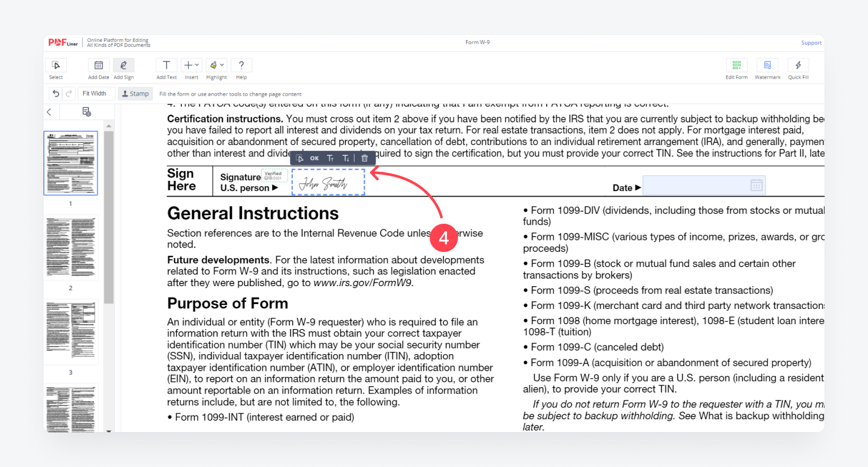Click the Form 1099-S bullet line

pos(648,291)
